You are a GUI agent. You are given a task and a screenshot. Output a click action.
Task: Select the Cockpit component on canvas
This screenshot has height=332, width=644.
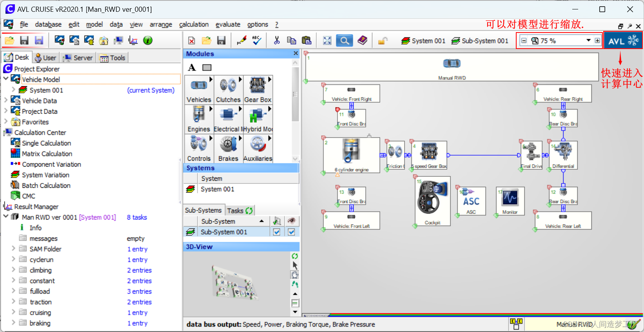(x=433, y=201)
